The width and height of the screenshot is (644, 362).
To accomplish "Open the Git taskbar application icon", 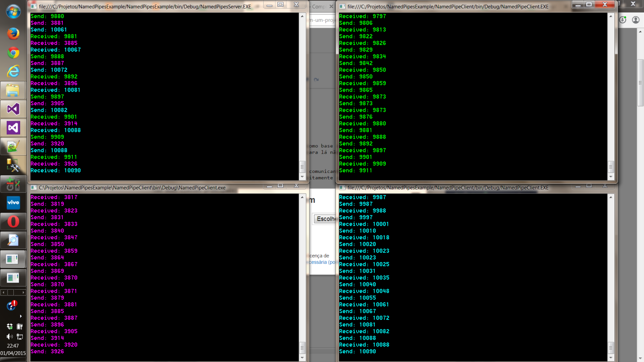I will pyautogui.click(x=13, y=185).
